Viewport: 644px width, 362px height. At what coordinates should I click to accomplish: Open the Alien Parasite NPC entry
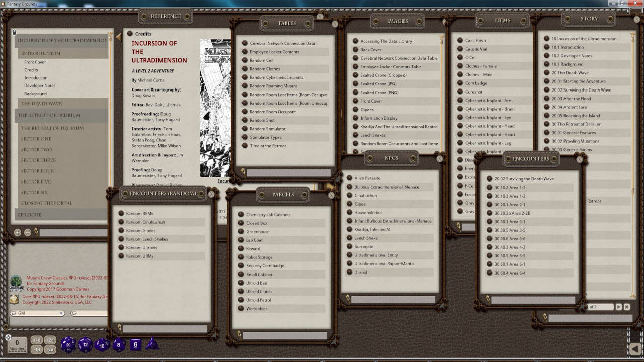click(x=366, y=177)
